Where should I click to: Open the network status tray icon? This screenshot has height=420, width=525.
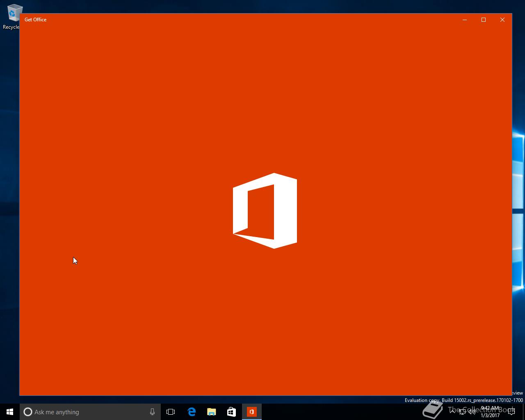pos(462,412)
